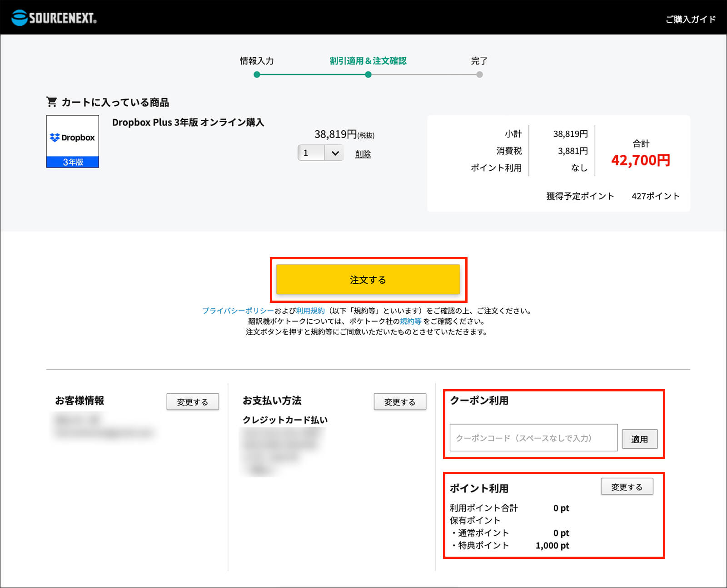Open the ご購入ガイド link

coord(691,19)
